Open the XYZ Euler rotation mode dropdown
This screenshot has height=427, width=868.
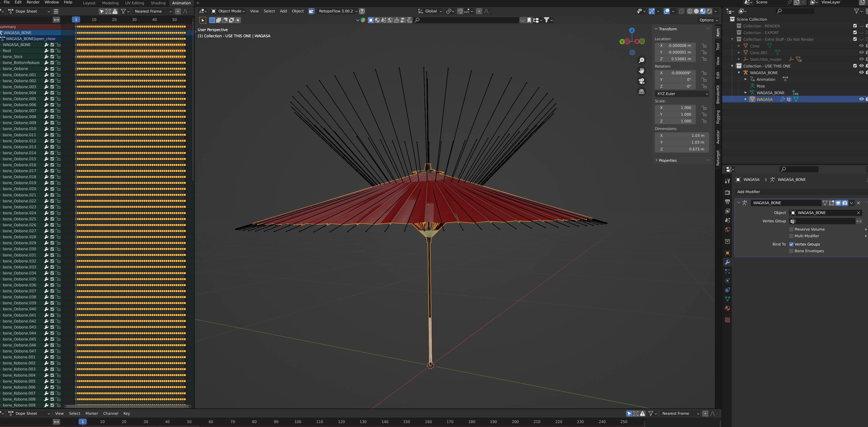click(x=682, y=94)
